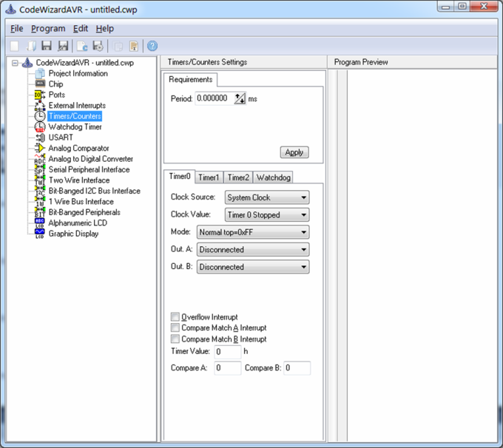Screen dimensions: 503x448
Task: Enable the Overflow Interrupt checkbox
Action: (175, 317)
